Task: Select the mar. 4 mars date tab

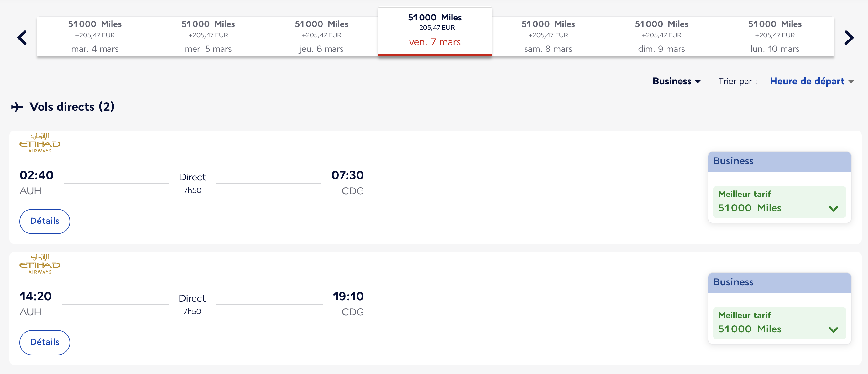Action: [x=95, y=36]
